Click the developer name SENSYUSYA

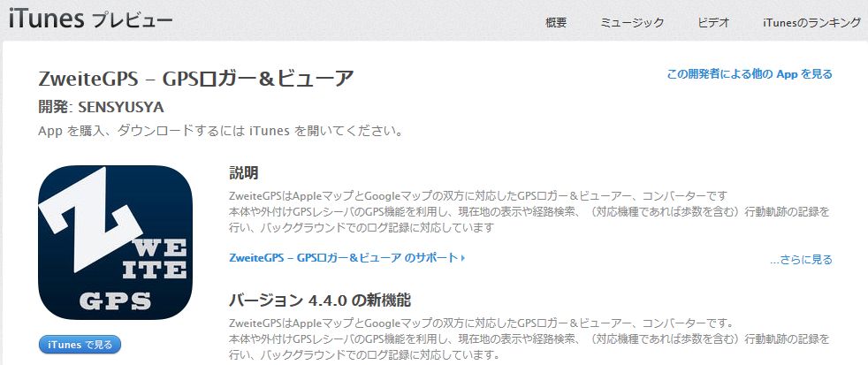coord(121,107)
